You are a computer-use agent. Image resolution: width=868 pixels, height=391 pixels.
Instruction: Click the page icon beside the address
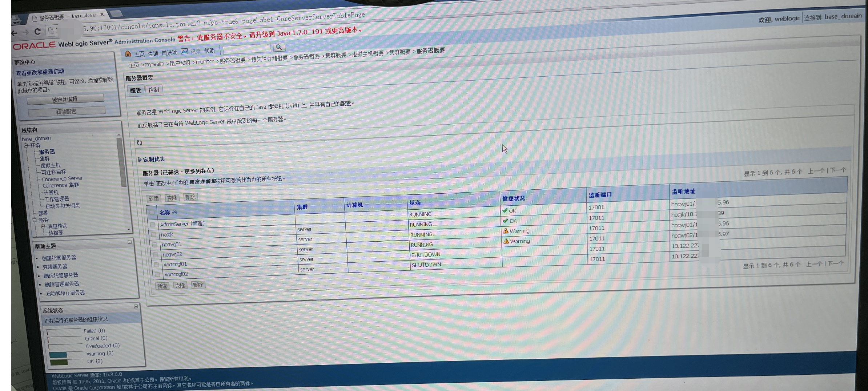coord(51,31)
